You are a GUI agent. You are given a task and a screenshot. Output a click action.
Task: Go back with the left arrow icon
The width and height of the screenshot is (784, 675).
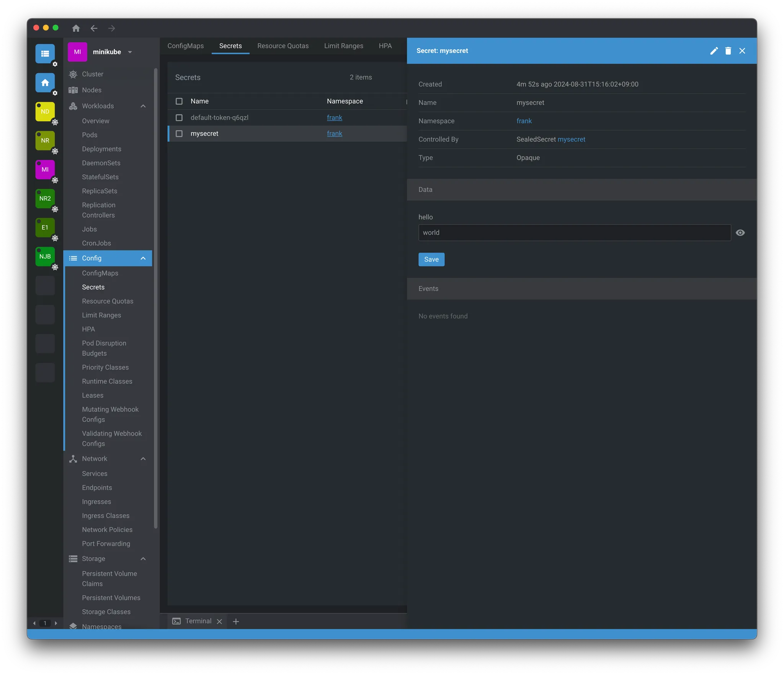coord(94,28)
